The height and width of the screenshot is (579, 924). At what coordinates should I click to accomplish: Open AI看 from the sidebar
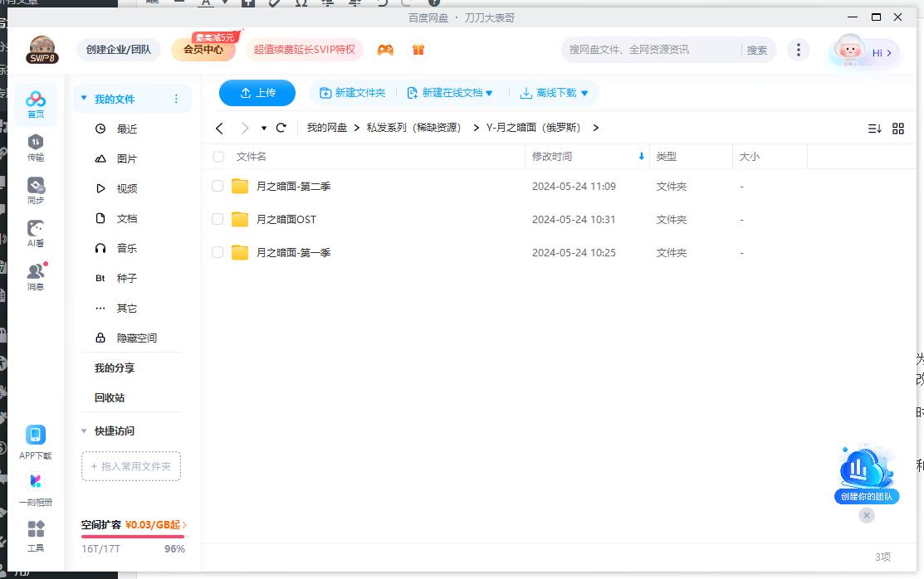[x=35, y=232]
